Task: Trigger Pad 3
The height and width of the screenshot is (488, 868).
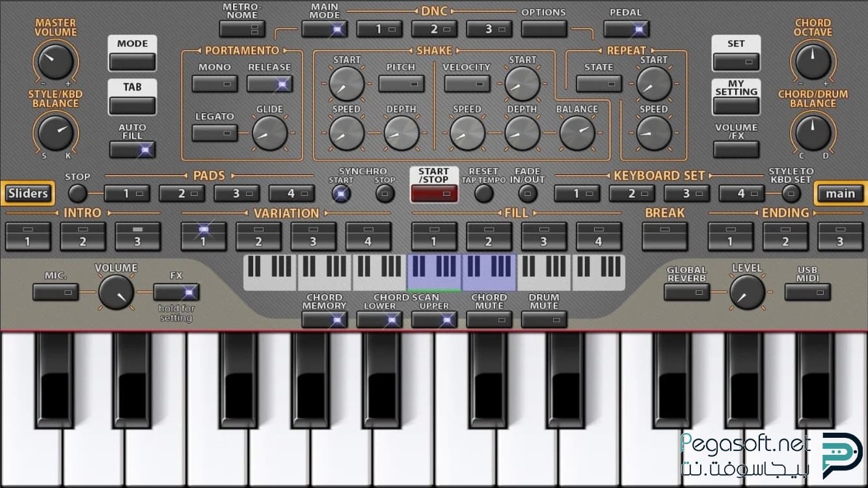Action: point(237,193)
